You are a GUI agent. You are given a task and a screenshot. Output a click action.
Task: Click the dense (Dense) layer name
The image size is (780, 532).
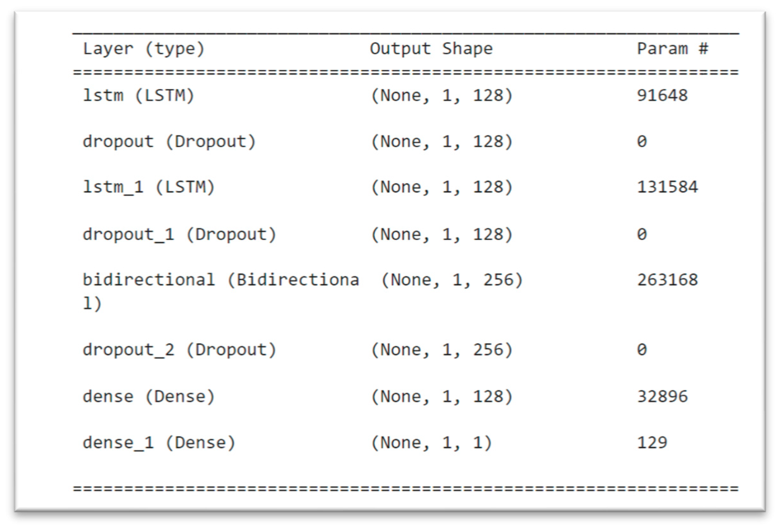coord(148,397)
